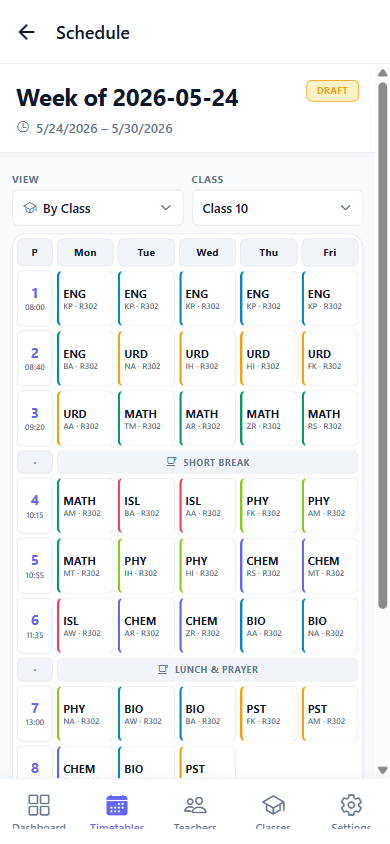Viewport: 390px width, 844px height.
Task: Select the Wed column header
Action: pos(207,252)
